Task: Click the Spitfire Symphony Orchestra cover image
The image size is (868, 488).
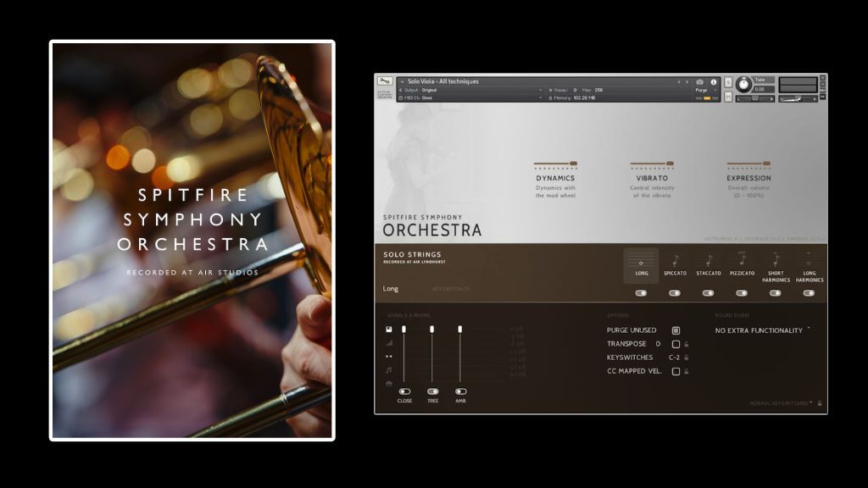Action: click(192, 241)
